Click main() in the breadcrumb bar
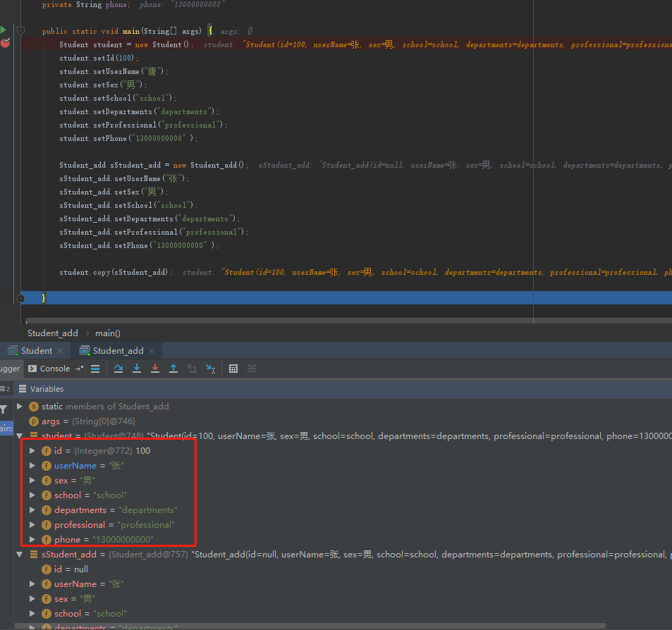672x630 pixels. tap(107, 333)
